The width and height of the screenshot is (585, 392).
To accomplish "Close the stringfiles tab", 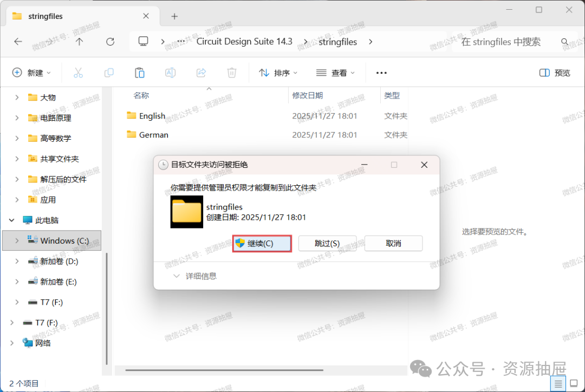I will 146,16.
